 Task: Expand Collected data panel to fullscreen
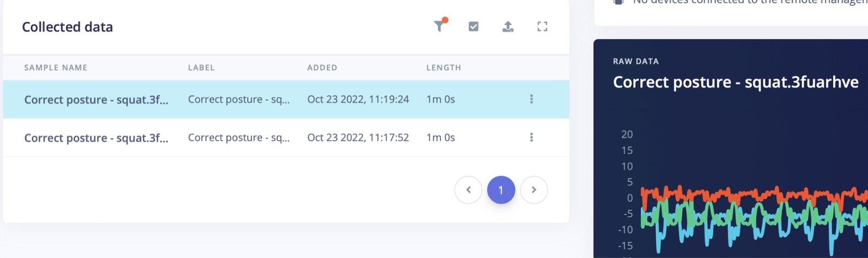(x=542, y=26)
